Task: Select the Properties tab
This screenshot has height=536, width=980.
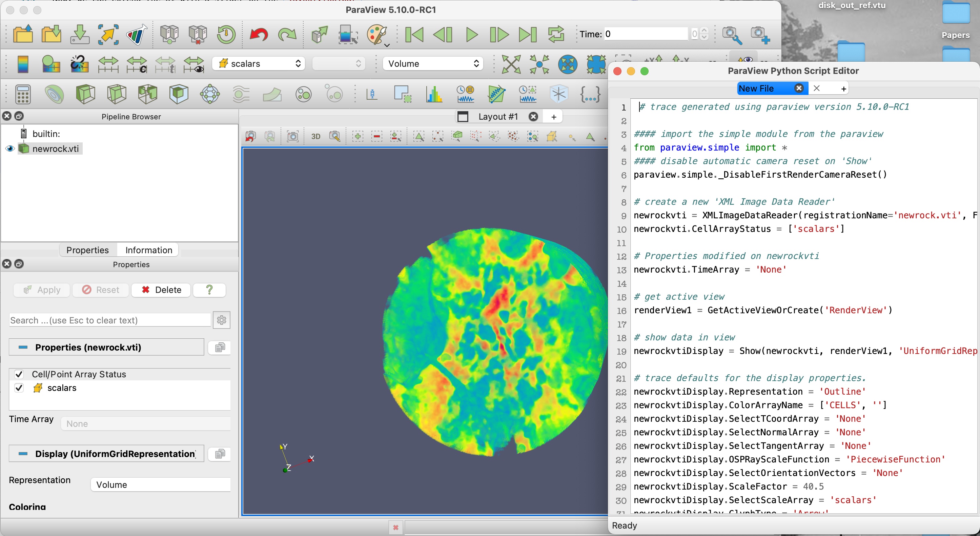Action: click(x=87, y=250)
